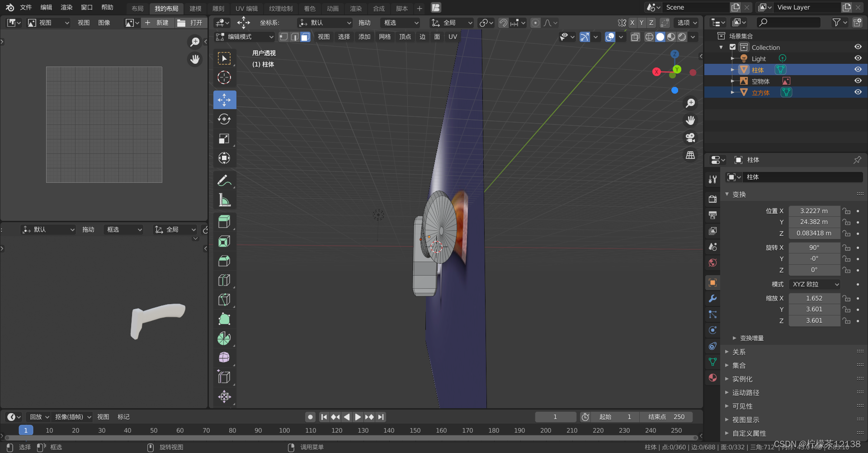Enable vertex select mode
The height and width of the screenshot is (453, 868).
[283, 37]
